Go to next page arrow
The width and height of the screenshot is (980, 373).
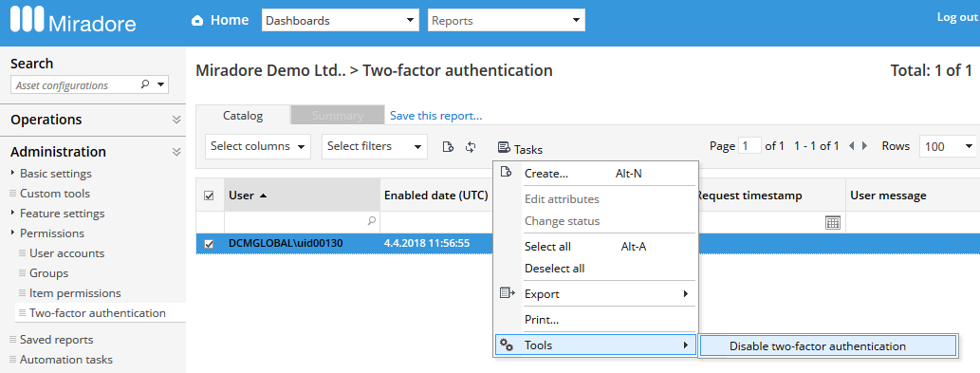pos(864,146)
